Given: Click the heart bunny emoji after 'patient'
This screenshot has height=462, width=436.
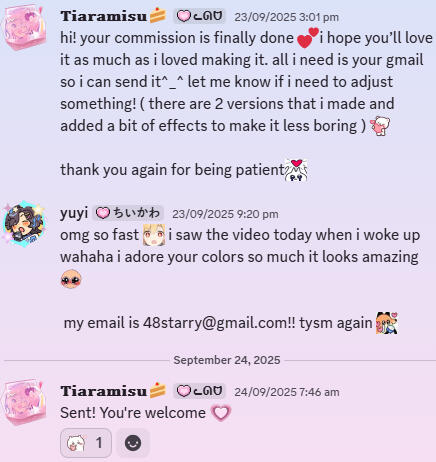Looking at the screenshot, I should tap(296, 170).
